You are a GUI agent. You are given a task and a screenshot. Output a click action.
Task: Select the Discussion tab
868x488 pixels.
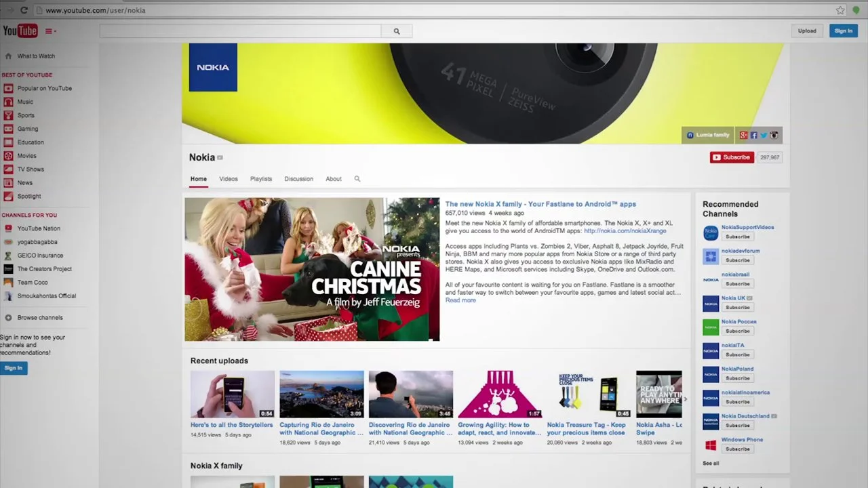(x=299, y=179)
